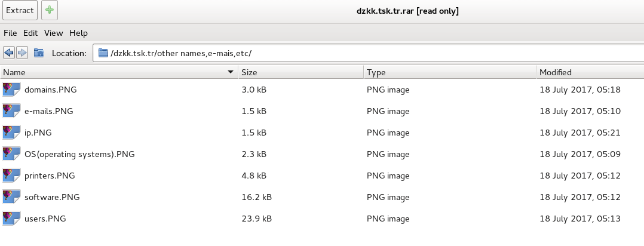The height and width of the screenshot is (246, 644).
Task: Open the Help menu
Action: (78, 33)
